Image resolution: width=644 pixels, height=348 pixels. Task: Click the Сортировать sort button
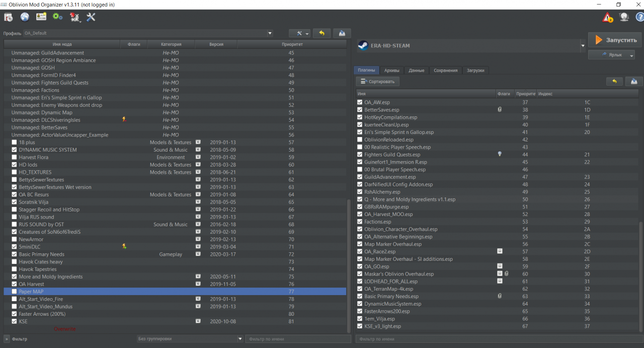coord(378,81)
